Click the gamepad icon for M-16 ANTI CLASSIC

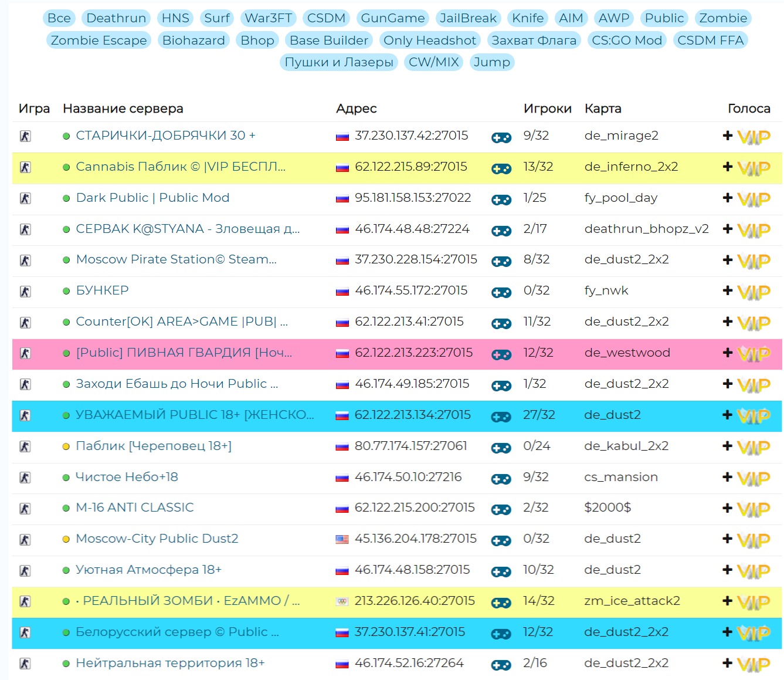(x=501, y=509)
